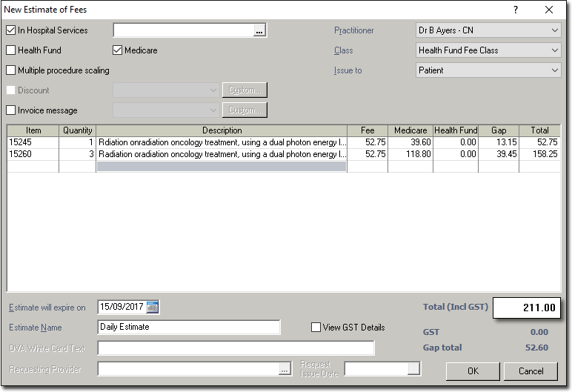The height and width of the screenshot is (392, 572).
Task: Enable the Health Fund checkbox
Action: tap(11, 50)
